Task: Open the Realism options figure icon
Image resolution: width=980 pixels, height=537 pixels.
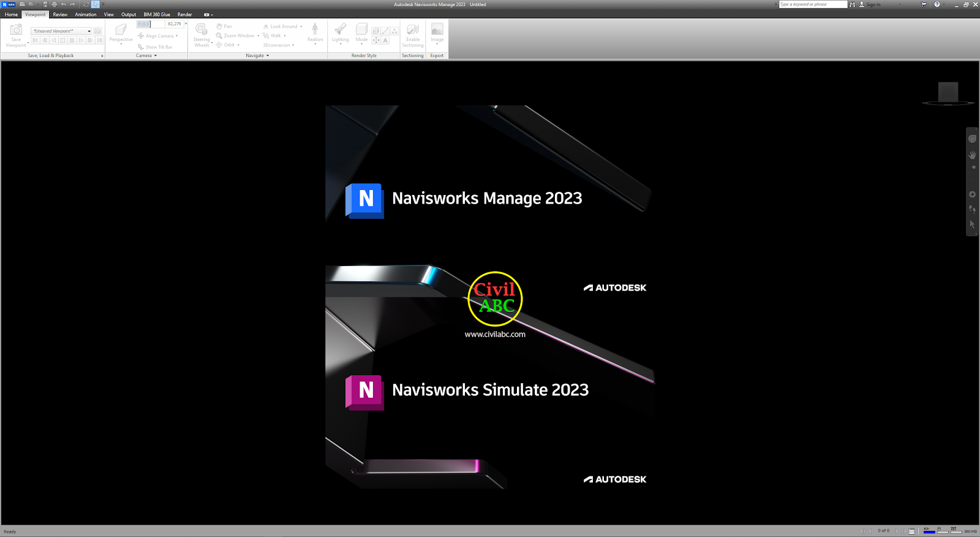Action: click(315, 29)
